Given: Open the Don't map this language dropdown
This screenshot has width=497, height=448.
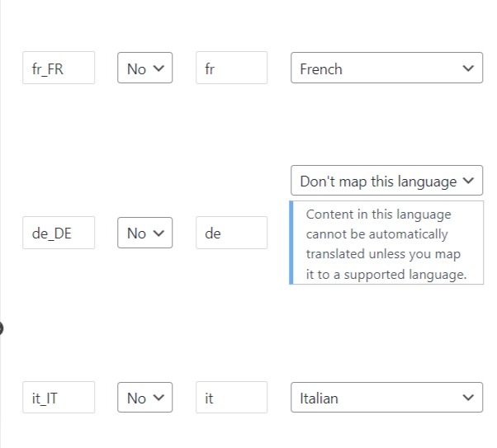Looking at the screenshot, I should [386, 181].
